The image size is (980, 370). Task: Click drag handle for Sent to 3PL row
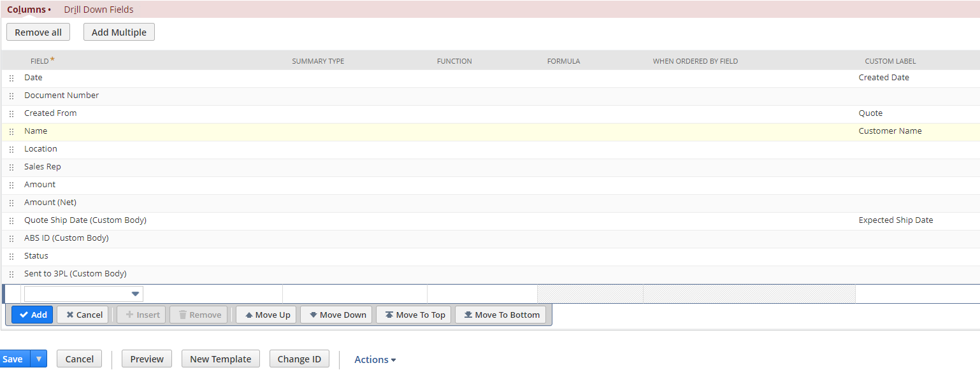click(11, 274)
